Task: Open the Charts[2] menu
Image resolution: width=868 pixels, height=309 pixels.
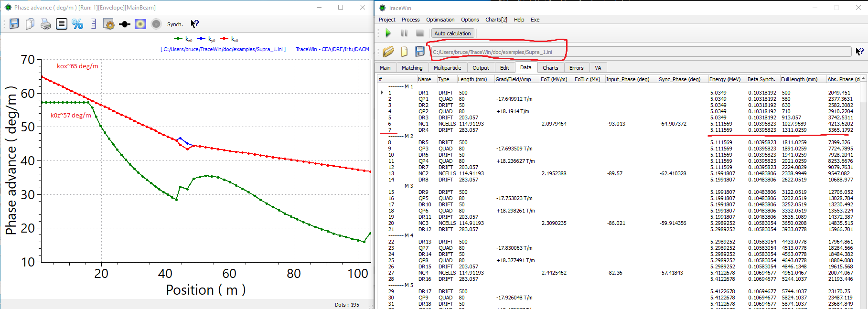Action: tap(496, 20)
